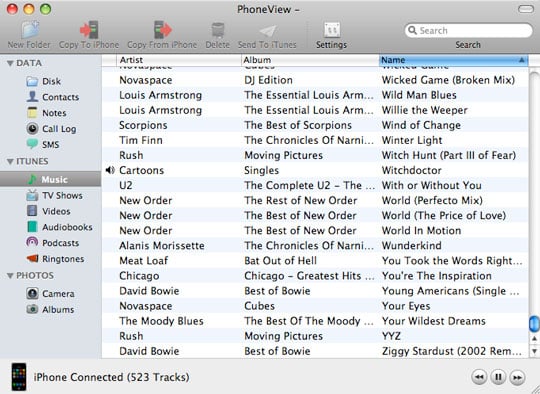
Task: Click the Name column header
Action: (x=453, y=60)
